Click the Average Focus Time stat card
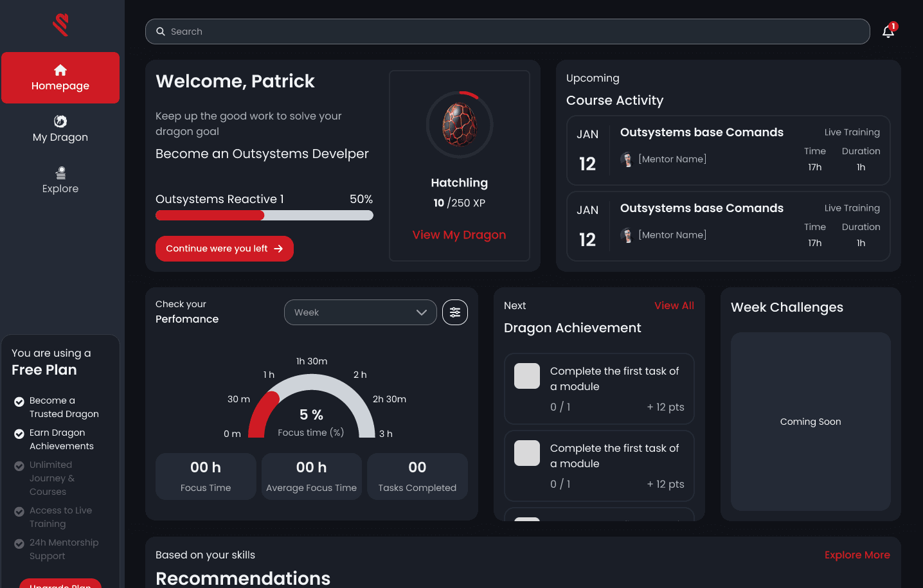Screen dimensions: 923x588 [312, 476]
